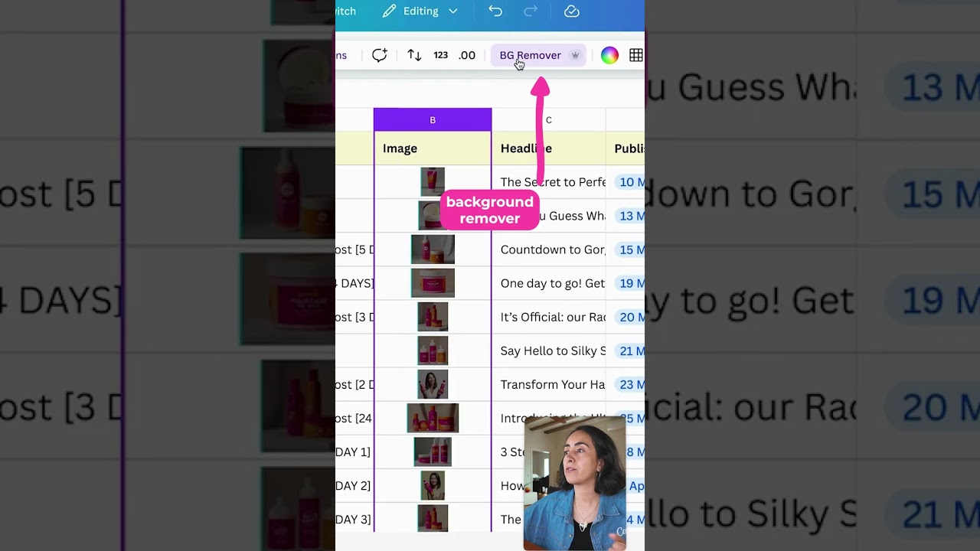Select the '10 M' date pill
Viewport: 980px width, 551px height.
[x=629, y=182]
